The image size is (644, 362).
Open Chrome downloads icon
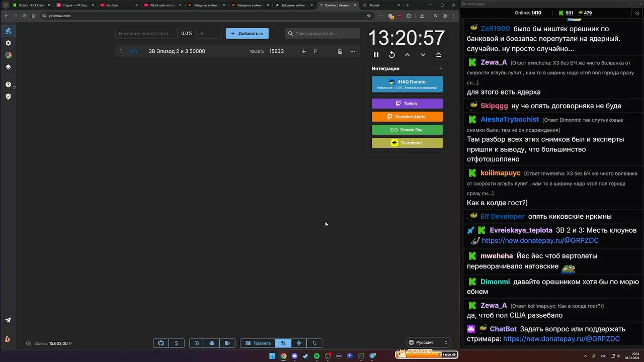pyautogui.click(x=422, y=16)
